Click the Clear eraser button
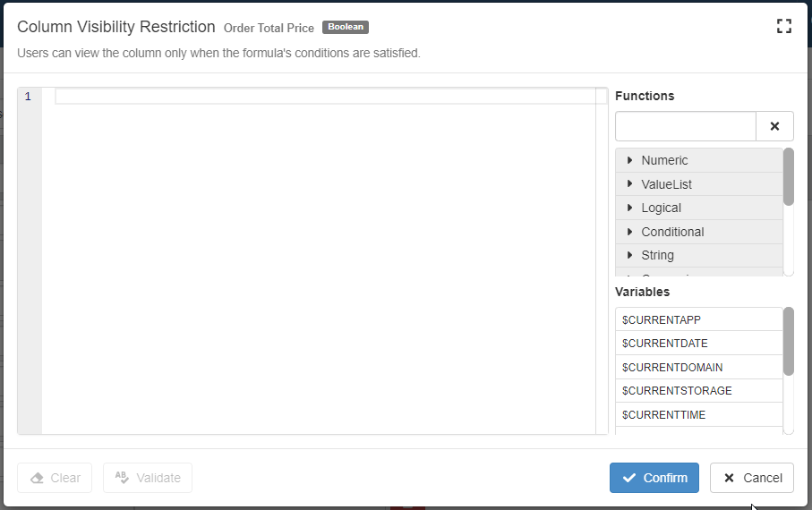812x510 pixels. 55,478
